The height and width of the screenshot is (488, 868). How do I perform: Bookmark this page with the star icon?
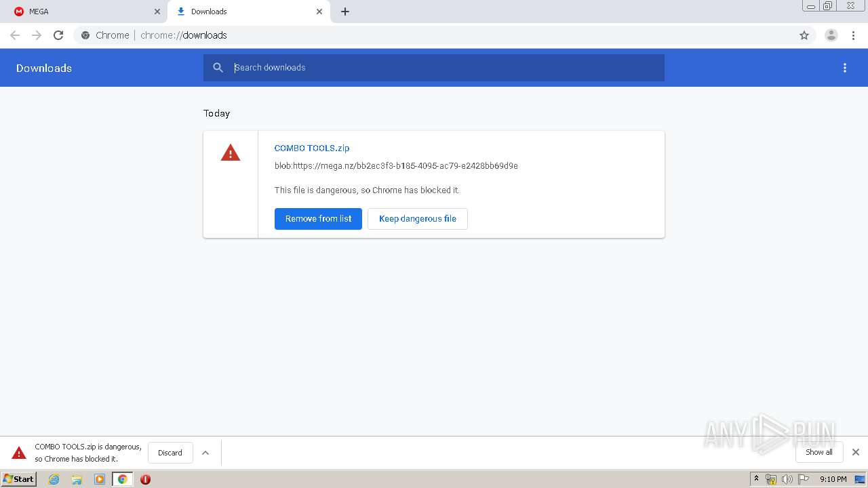804,35
